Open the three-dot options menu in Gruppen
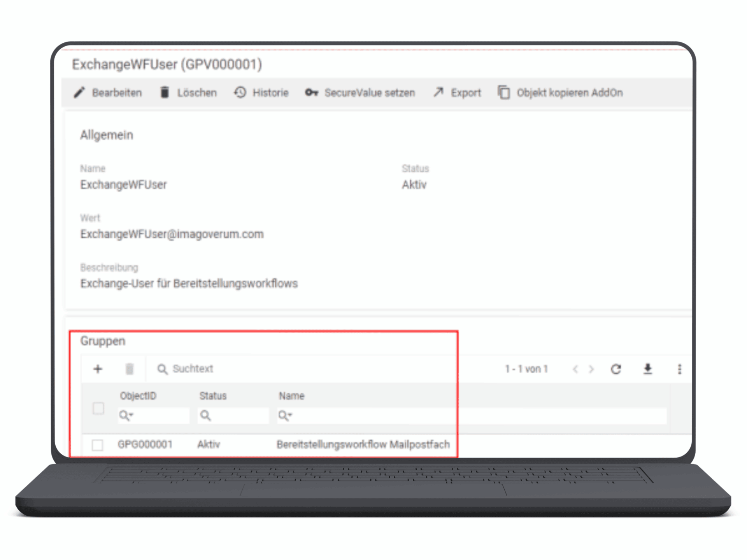747x560 pixels. pos(679,369)
